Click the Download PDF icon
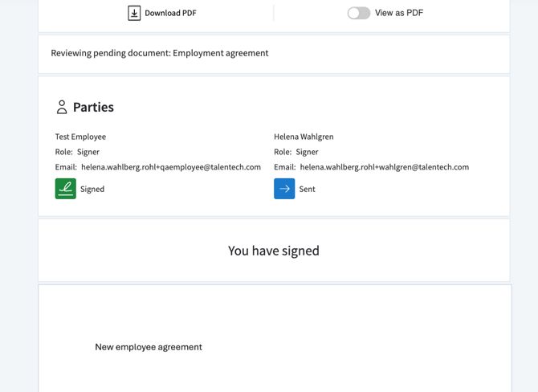Image resolution: width=538 pixels, height=392 pixels. tap(134, 13)
